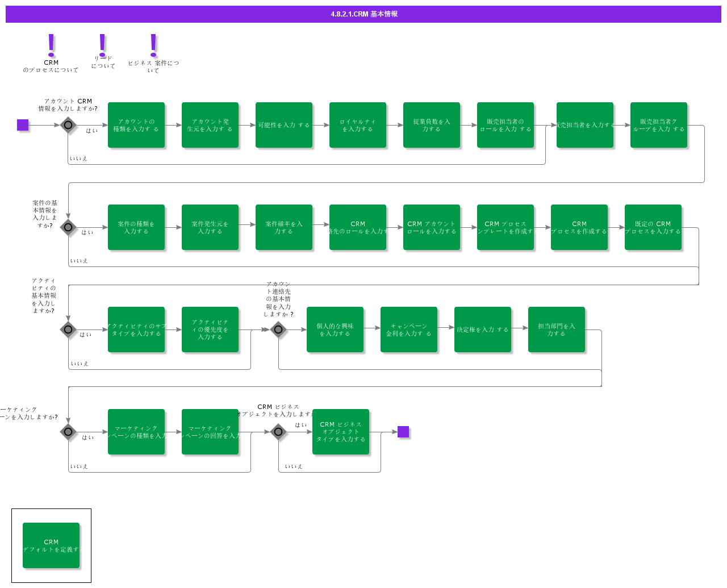Select the アカウント CRM 情報を入力しますか gateway diamond
The height and width of the screenshot is (588, 727).
68,125
